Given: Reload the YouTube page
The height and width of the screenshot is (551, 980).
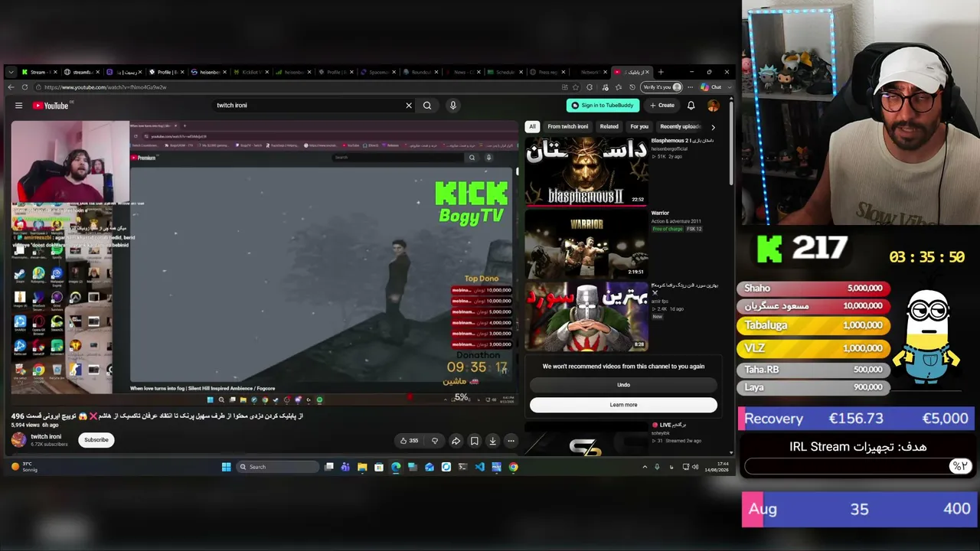Looking at the screenshot, I should click(x=25, y=87).
